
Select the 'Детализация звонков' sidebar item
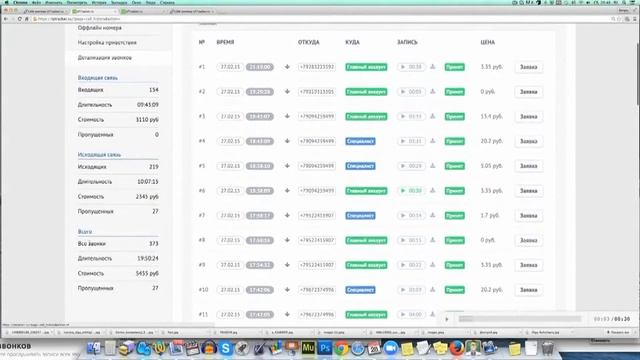(104, 58)
